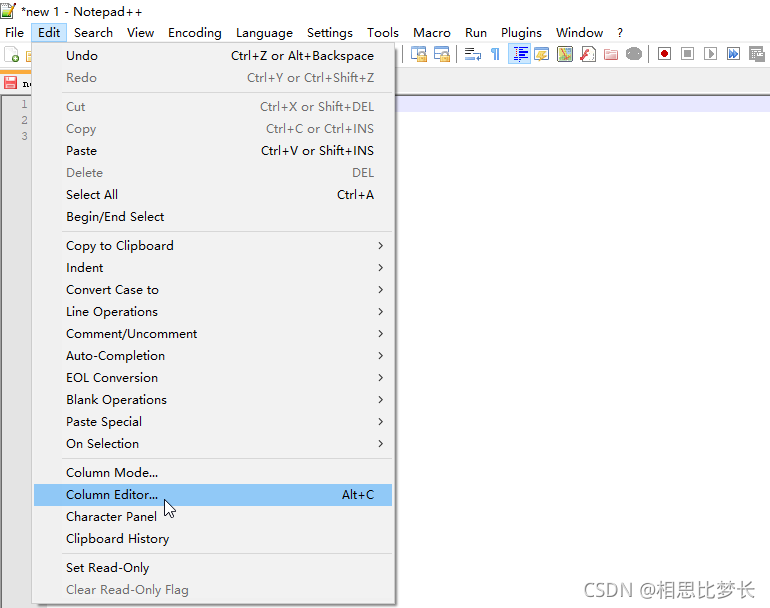The width and height of the screenshot is (770, 608).
Task: Show the Document Map icon
Action: click(565, 54)
